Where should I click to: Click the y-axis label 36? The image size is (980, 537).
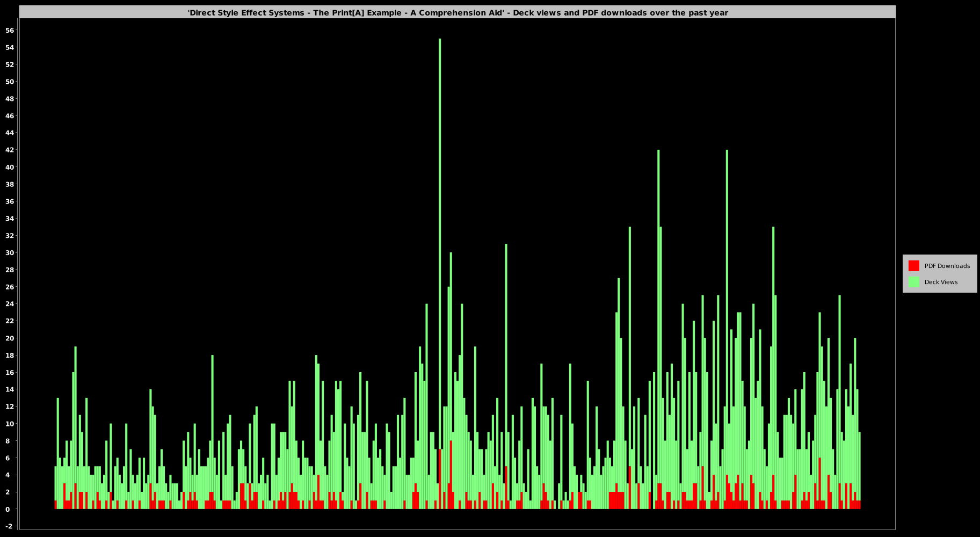(10, 201)
